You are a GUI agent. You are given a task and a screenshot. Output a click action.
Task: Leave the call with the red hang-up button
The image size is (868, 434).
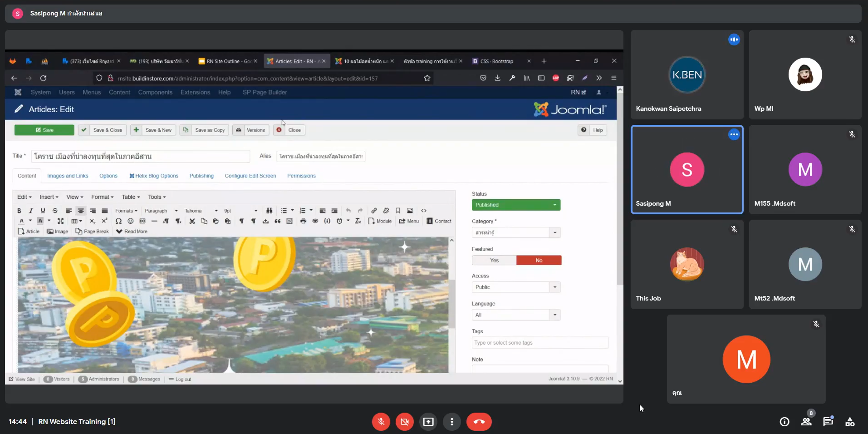[x=479, y=422]
